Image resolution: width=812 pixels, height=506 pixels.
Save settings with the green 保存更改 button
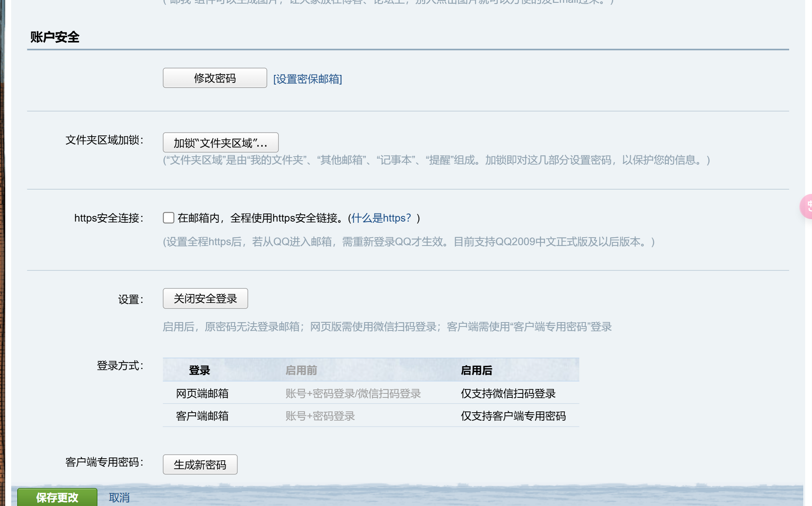57,497
